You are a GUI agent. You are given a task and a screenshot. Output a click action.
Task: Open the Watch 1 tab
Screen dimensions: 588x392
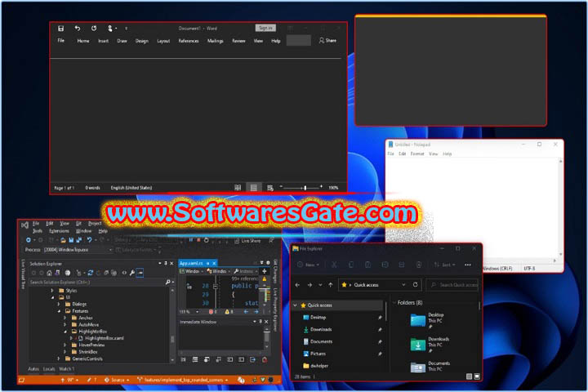(x=66, y=369)
